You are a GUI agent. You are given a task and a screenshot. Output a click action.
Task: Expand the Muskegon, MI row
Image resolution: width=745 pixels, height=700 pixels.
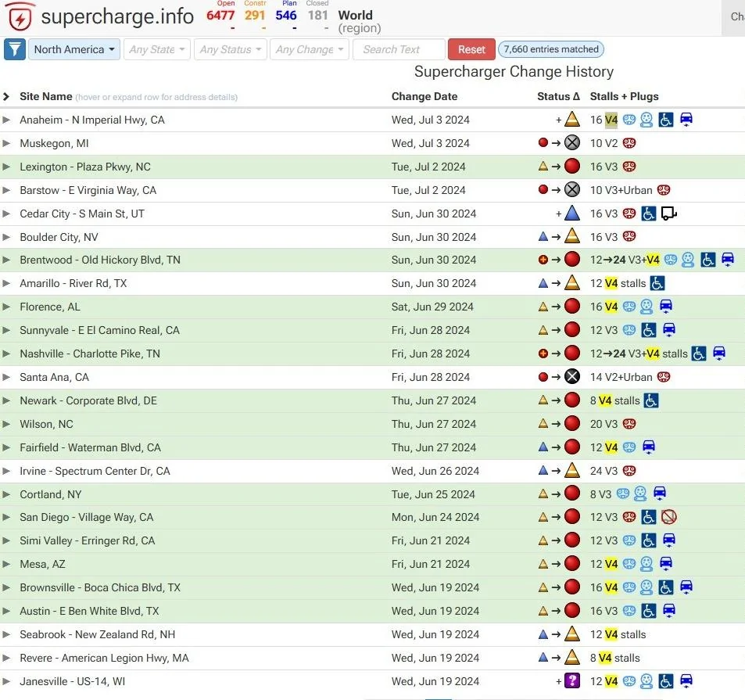click(x=6, y=143)
